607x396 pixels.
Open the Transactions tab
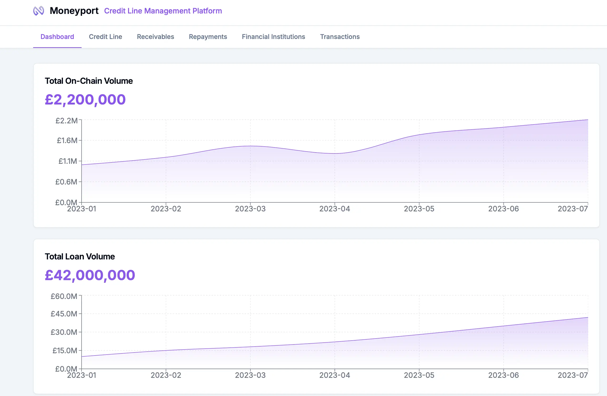pos(340,37)
